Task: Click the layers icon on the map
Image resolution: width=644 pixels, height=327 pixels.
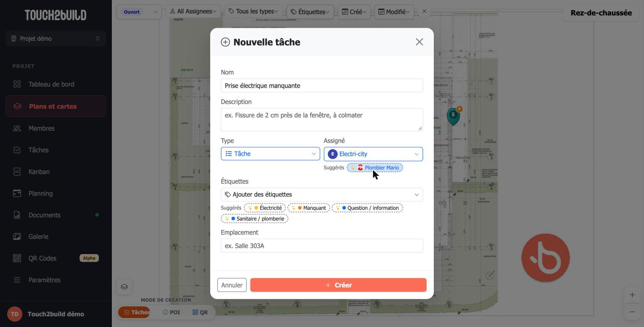Action: coord(124,287)
